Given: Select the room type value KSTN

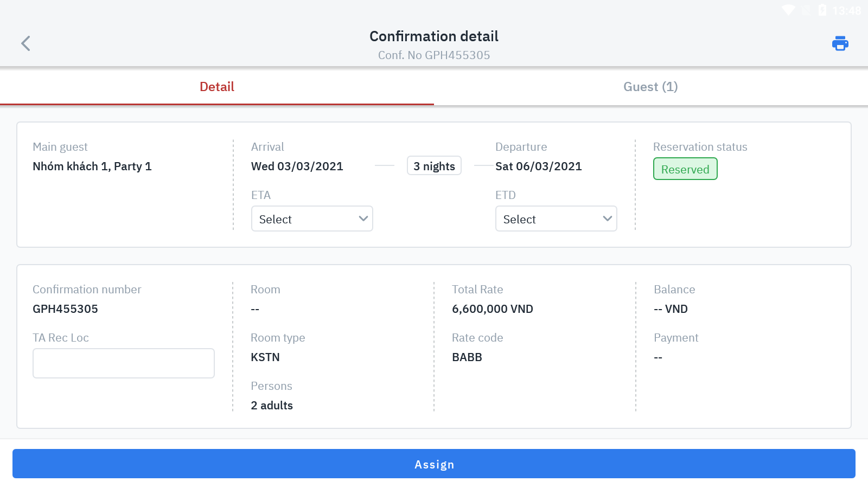Looking at the screenshot, I should [x=265, y=357].
